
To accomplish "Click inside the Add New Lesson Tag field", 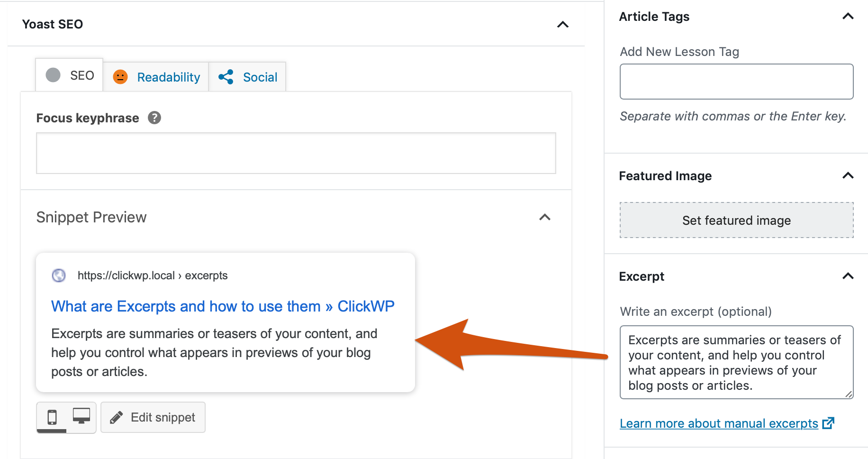I will (736, 81).
